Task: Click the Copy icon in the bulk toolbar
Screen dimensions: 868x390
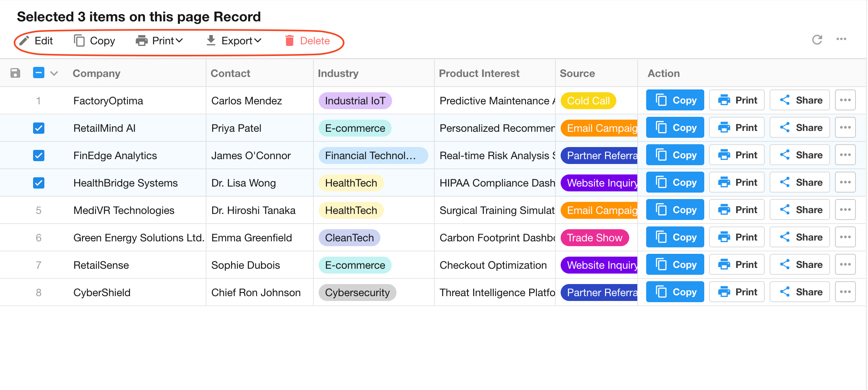Action: pyautogui.click(x=79, y=41)
